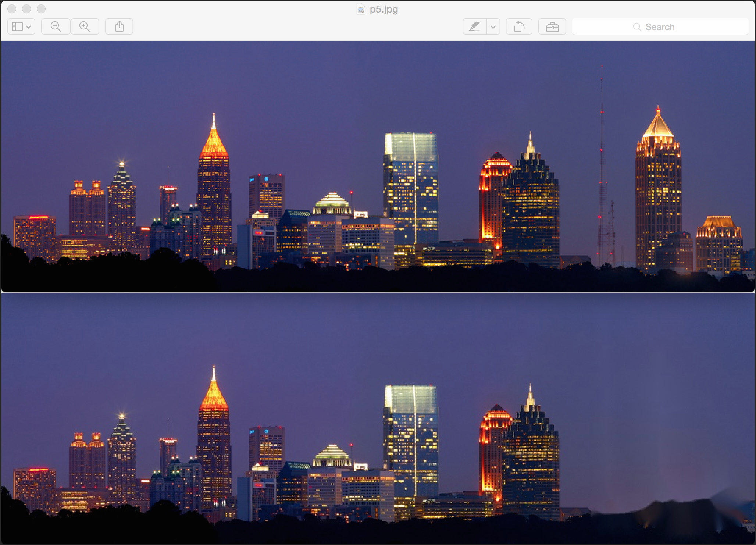Enter full screen with third window button

pyautogui.click(x=41, y=8)
